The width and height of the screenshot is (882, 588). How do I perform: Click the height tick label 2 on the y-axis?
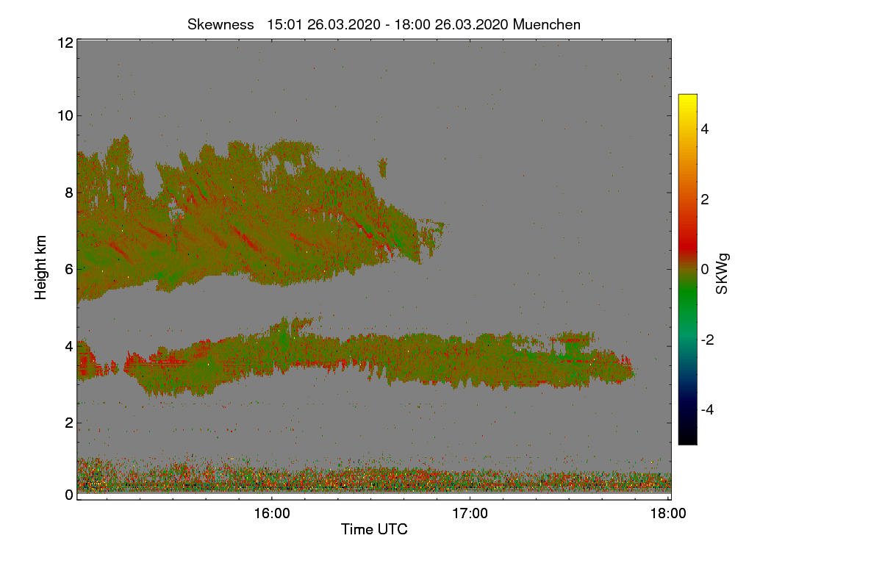68,423
